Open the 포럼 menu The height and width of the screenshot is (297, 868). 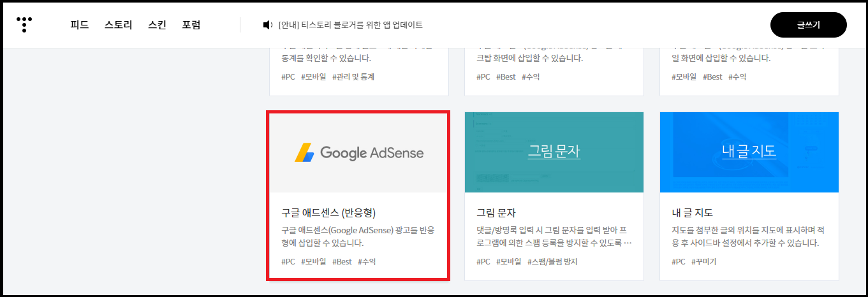(x=191, y=25)
